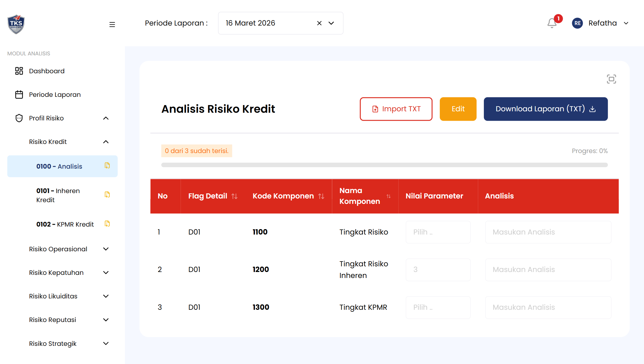Click the Dashboard grid icon
The width and height of the screenshot is (644, 364).
click(x=19, y=71)
